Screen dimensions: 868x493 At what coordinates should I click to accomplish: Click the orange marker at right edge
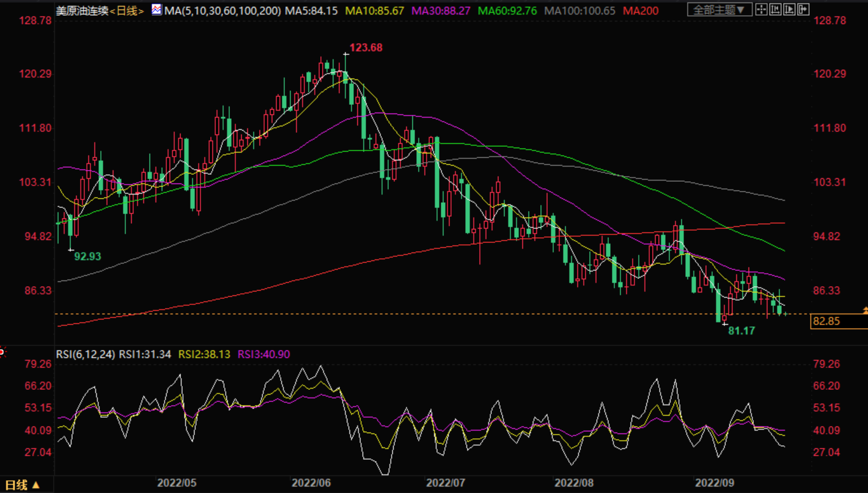click(865, 311)
